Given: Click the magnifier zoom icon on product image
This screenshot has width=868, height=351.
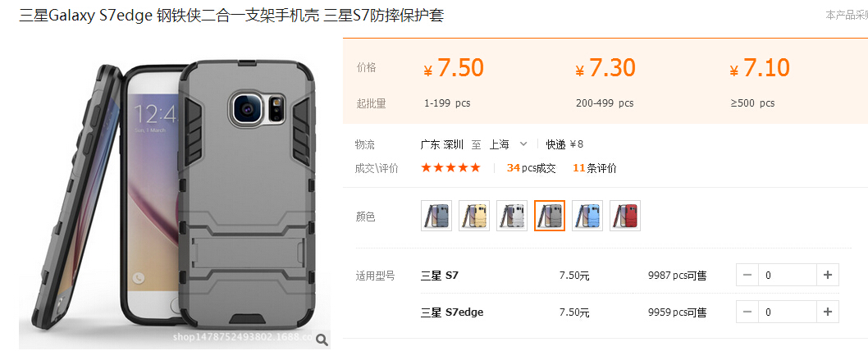Looking at the screenshot, I should coord(322,340).
